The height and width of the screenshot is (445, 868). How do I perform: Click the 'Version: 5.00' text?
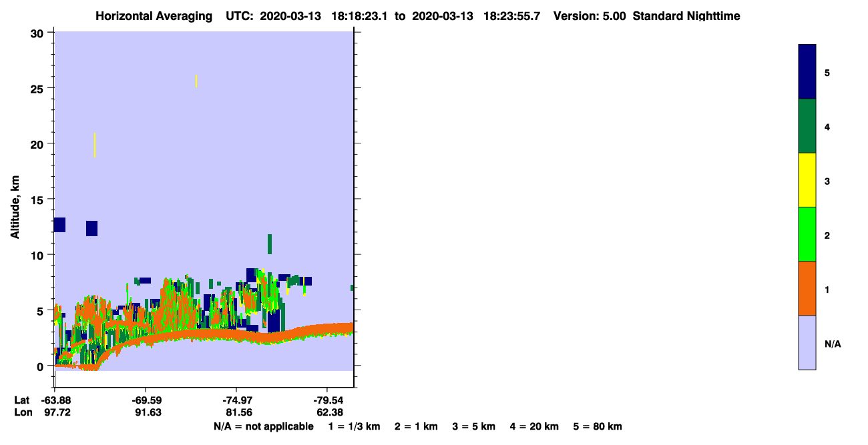590,16
